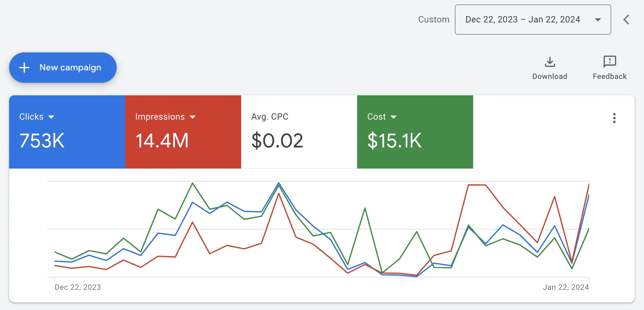Image resolution: width=644 pixels, height=310 pixels.
Task: Click the date text Dec 22, 2023 – Jan 22, 2024
Action: click(523, 20)
